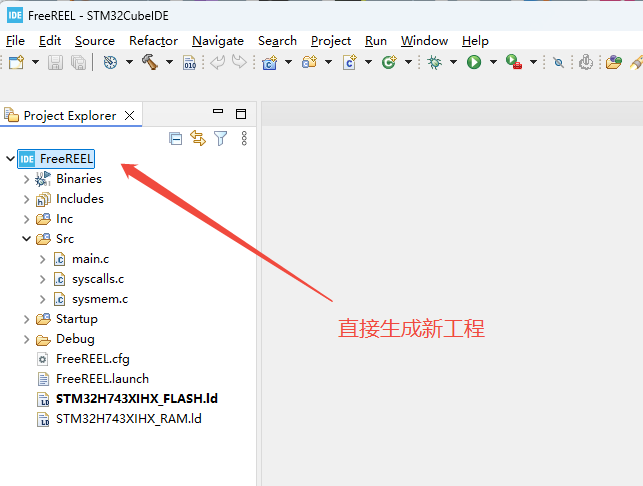Click the Save All toolbar icon
The width and height of the screenshot is (643, 486).
78,62
